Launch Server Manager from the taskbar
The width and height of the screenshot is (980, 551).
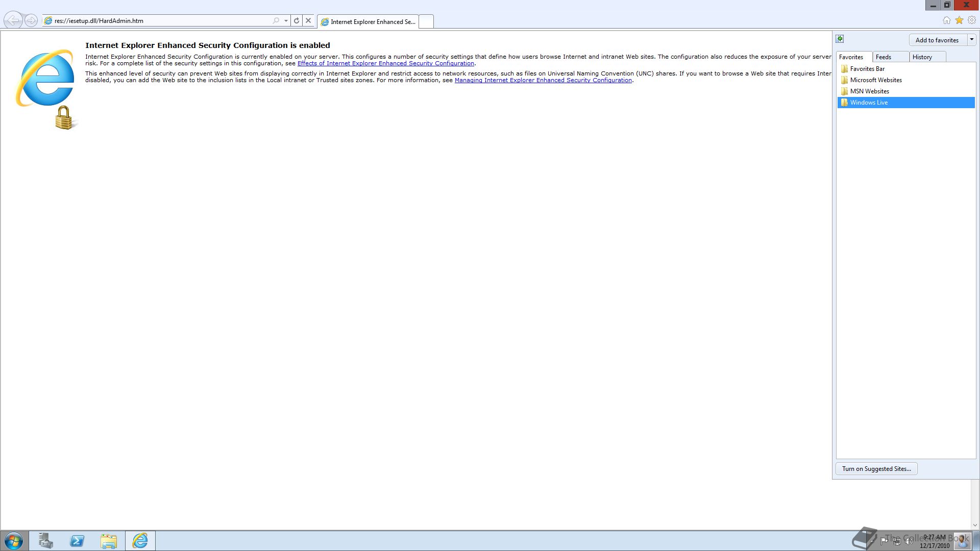coord(46,541)
